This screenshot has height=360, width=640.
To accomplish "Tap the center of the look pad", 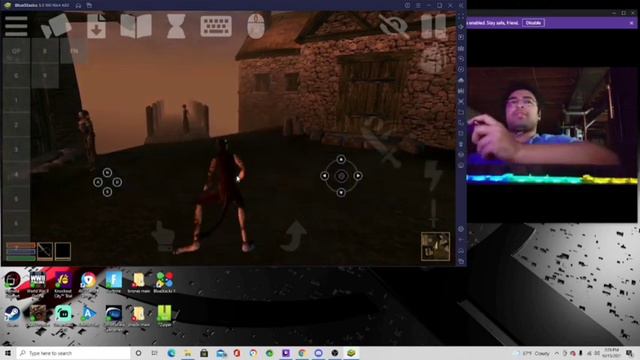I will click(341, 176).
